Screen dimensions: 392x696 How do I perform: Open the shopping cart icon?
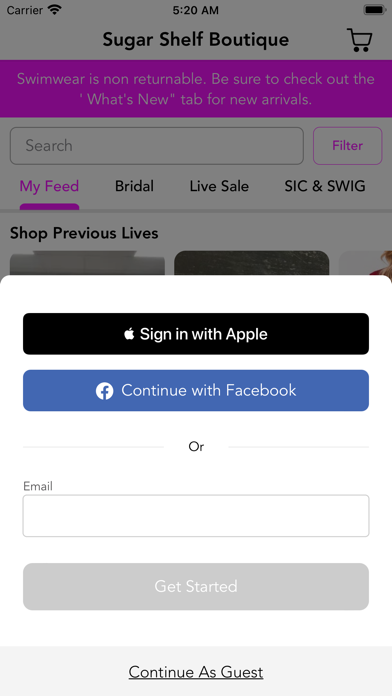point(360,40)
